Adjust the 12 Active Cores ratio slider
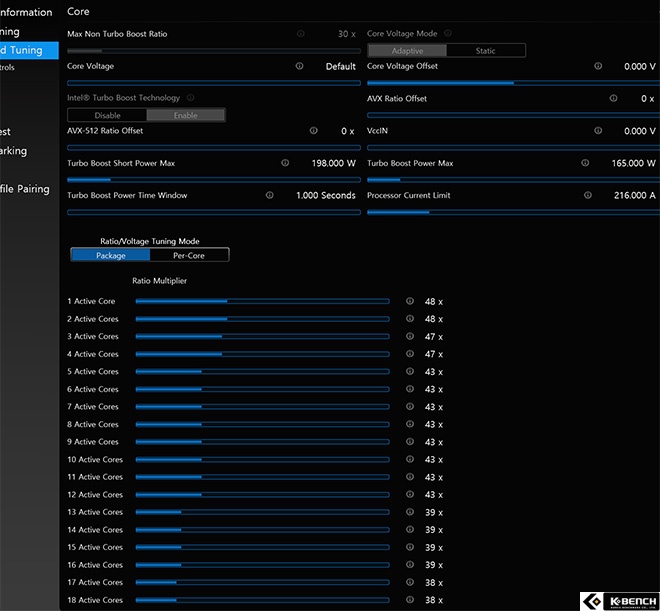The image size is (660, 611). pos(262,494)
